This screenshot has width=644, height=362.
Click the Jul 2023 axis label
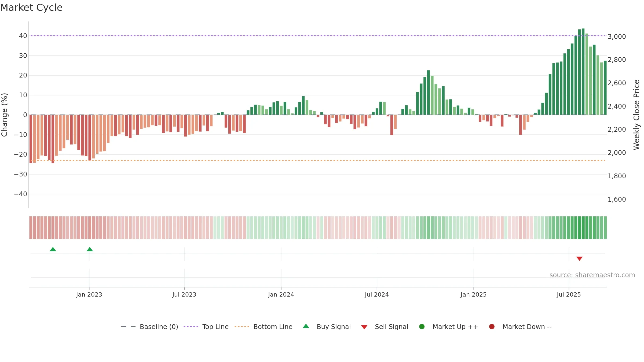(x=184, y=295)
